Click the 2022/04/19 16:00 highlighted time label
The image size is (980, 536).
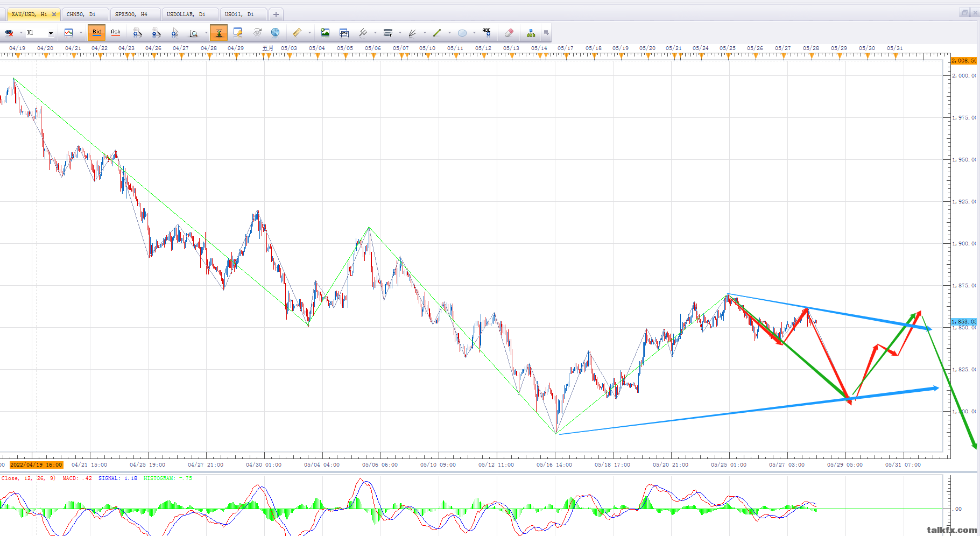click(36, 464)
